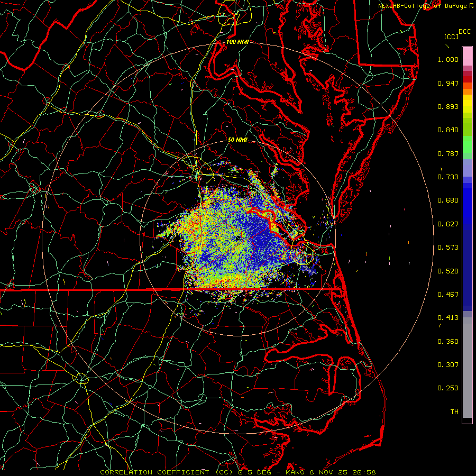The image size is (476, 476).
Task: Select the 0.413 legend value
Action: [x=448, y=318]
